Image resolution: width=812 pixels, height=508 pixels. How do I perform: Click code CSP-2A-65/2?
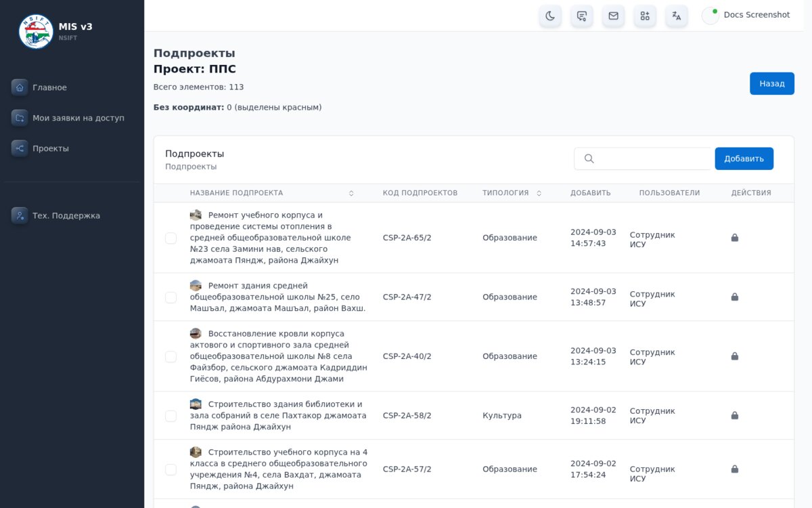pyautogui.click(x=407, y=238)
